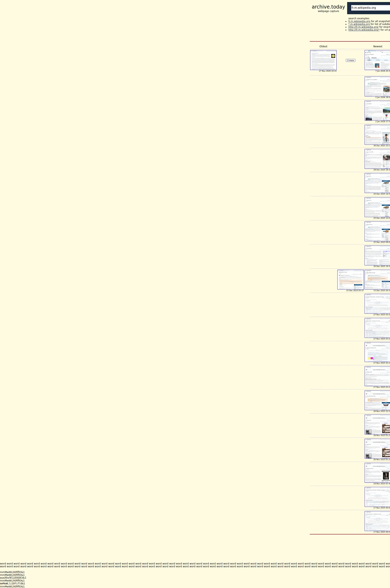Open the 2 Jan 2026 18:0 snapshot thumbnail

[377, 86]
